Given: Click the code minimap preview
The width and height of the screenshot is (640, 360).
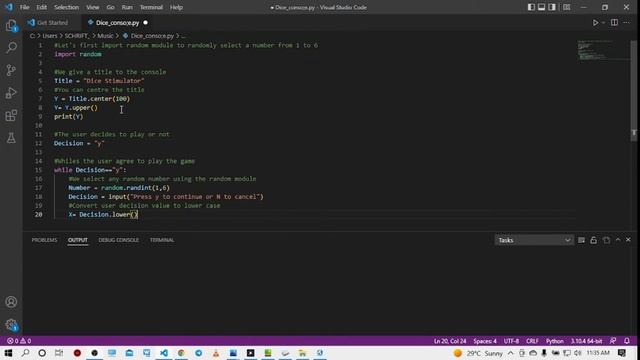Looking at the screenshot, I should pos(603,50).
